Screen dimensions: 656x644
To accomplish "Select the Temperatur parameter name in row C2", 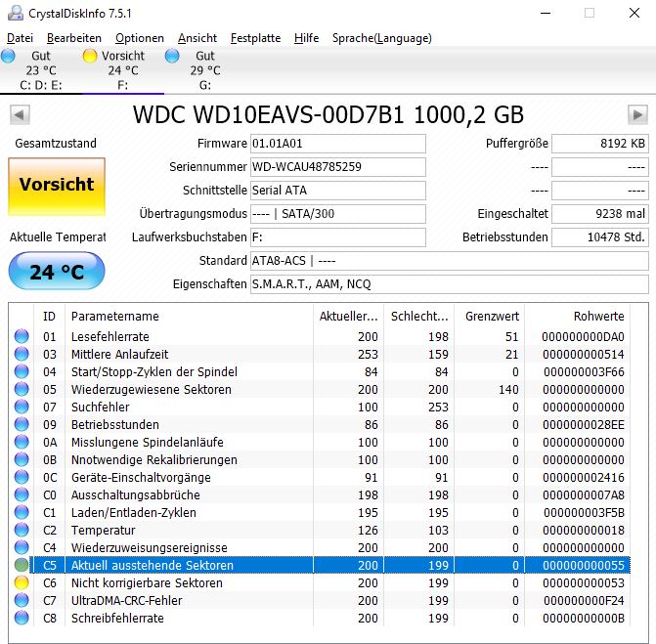I will coord(104,531).
